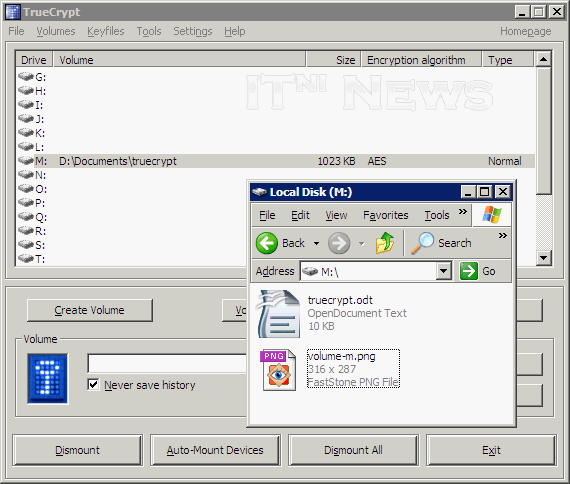Open Explorer Edit menu
This screenshot has width=570, height=484.
(x=300, y=215)
